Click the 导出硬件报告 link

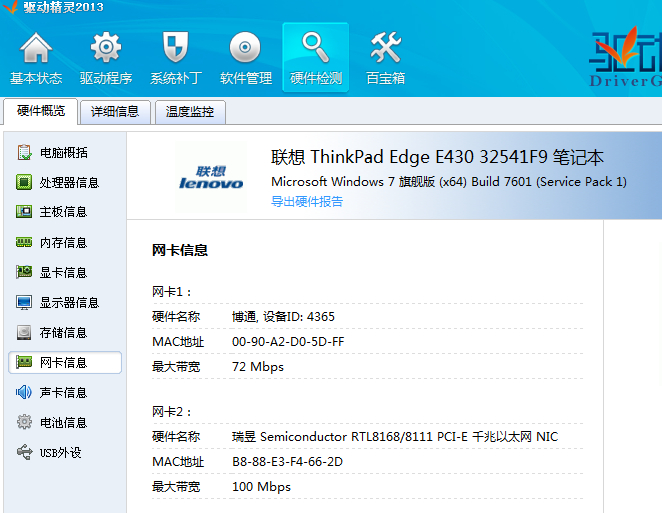point(307,201)
